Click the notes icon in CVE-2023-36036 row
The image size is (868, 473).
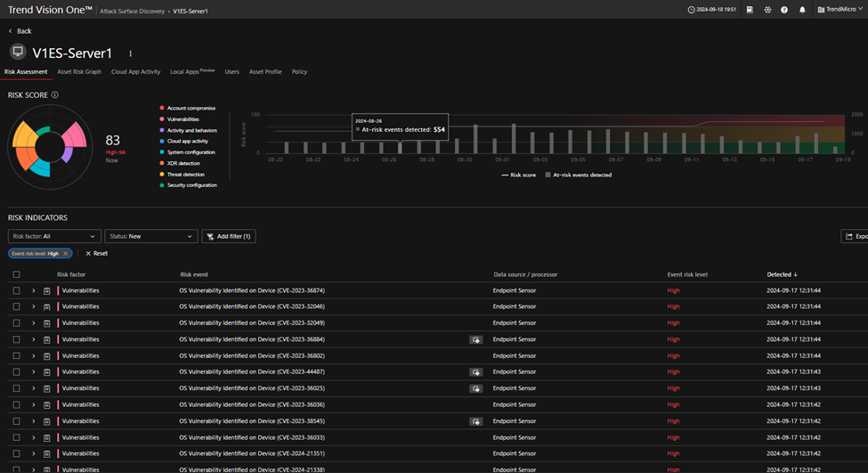[x=47, y=405]
